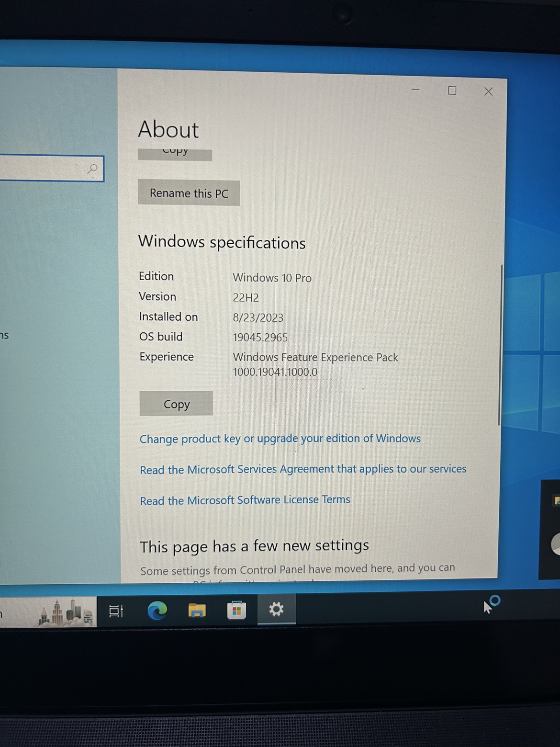Close the Settings window
Image resolution: width=560 pixels, height=747 pixels.
(488, 91)
